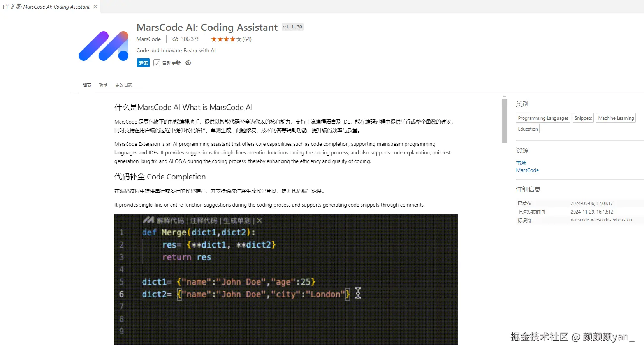
Task: Click the MarsCode publisher name
Action: coord(148,39)
